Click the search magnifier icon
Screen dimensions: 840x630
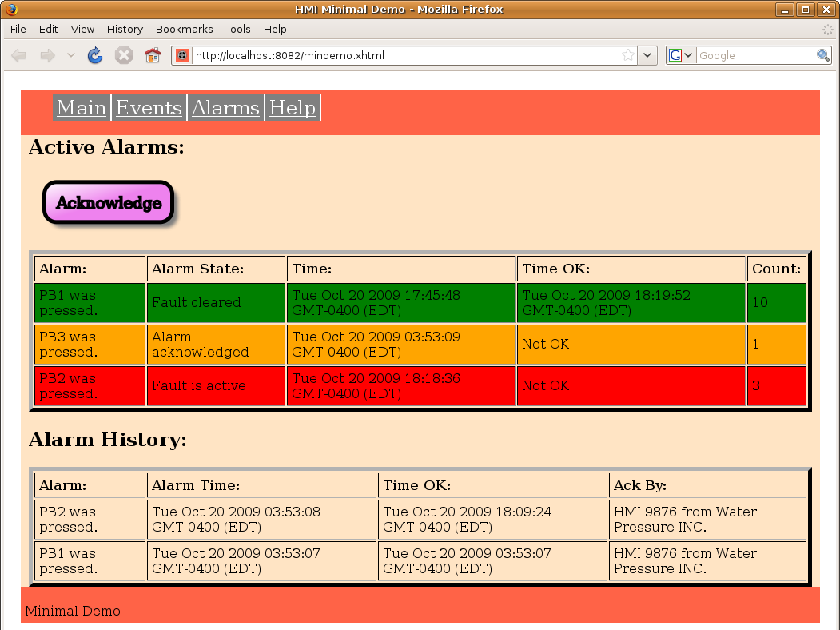tap(823, 55)
